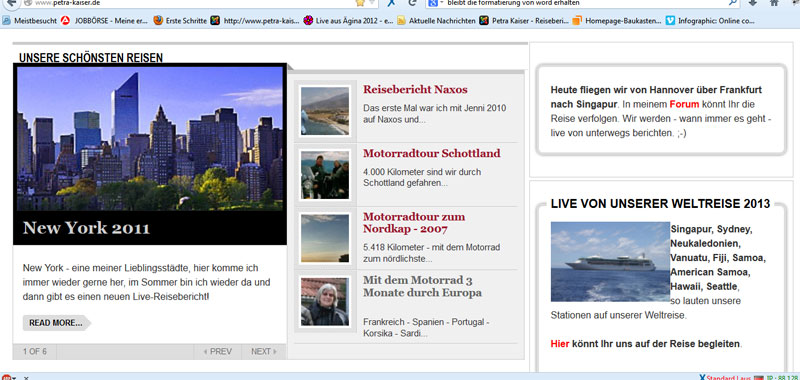Advance to next slide with NEXT
800x380 pixels.
(x=264, y=351)
